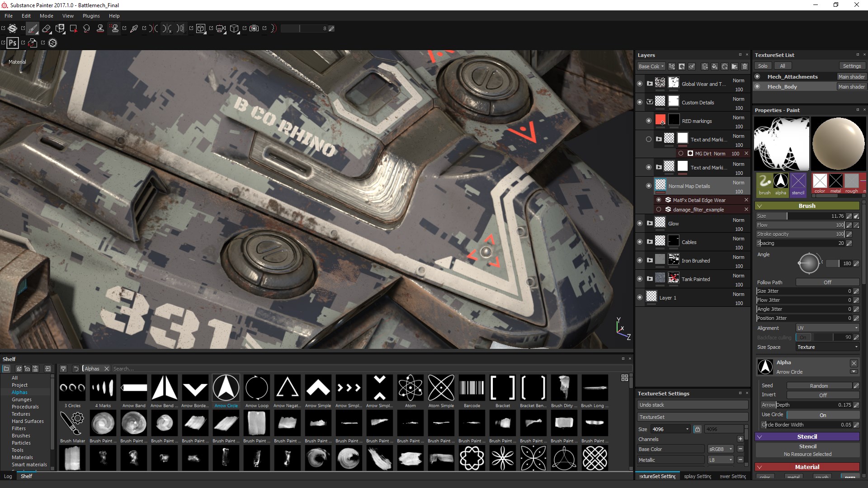Select the Arrow Circle alpha thumbnail in the Shelf
This screenshot has height=488, width=868.
226,388
